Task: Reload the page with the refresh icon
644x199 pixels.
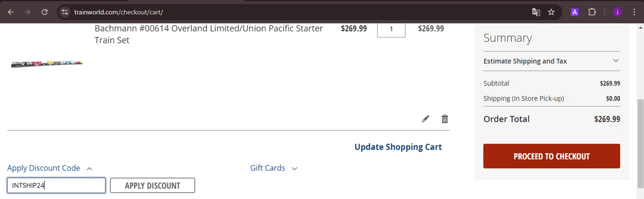Action: click(x=45, y=12)
